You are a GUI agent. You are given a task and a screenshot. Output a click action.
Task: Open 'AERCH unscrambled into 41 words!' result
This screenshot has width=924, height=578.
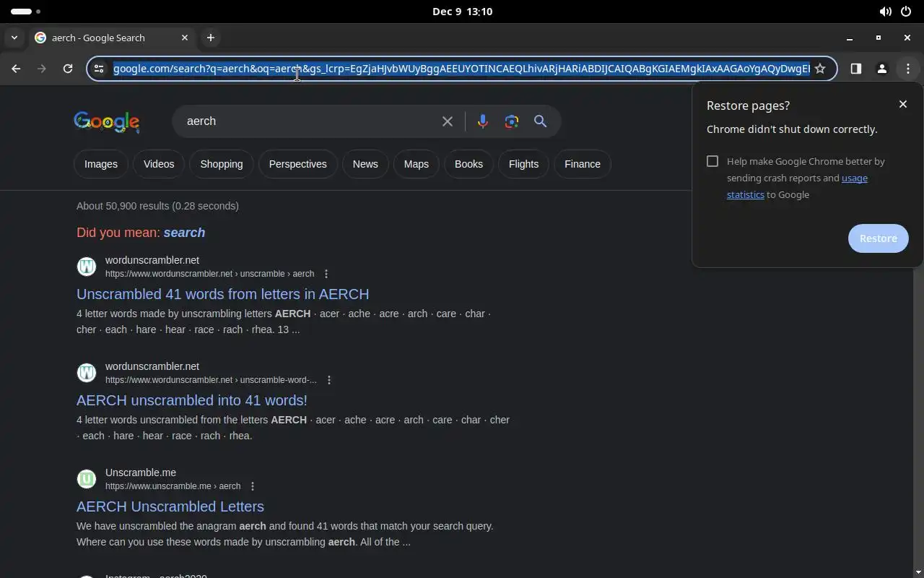(192, 400)
